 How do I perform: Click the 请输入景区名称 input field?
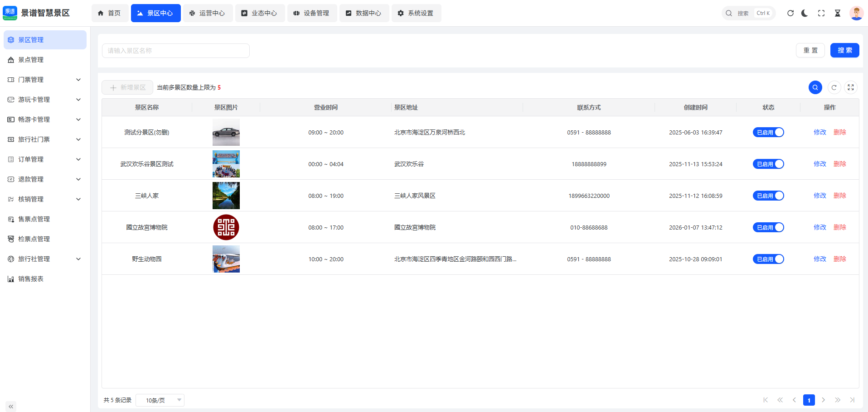tap(176, 51)
